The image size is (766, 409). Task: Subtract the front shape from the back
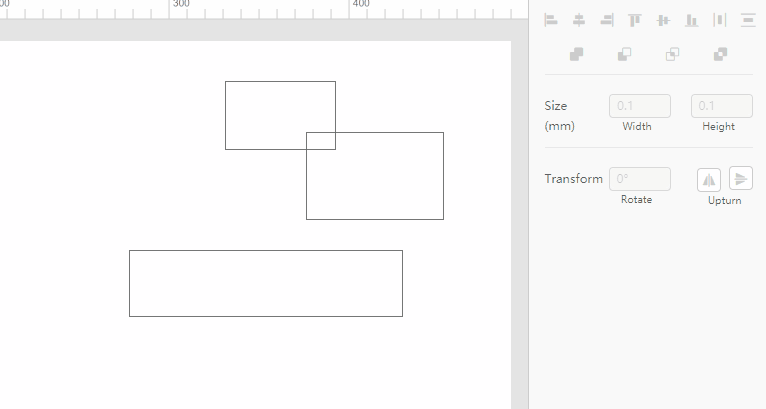624,54
